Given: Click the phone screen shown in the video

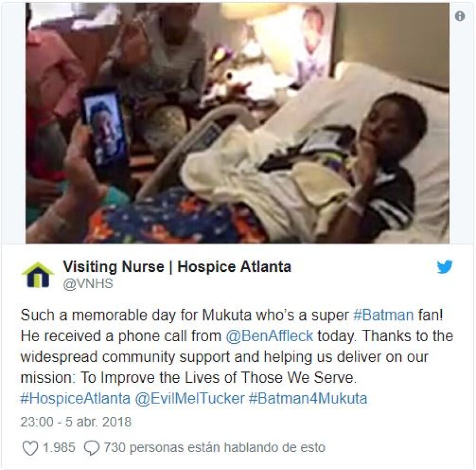Looking at the screenshot, I should click(x=105, y=130).
